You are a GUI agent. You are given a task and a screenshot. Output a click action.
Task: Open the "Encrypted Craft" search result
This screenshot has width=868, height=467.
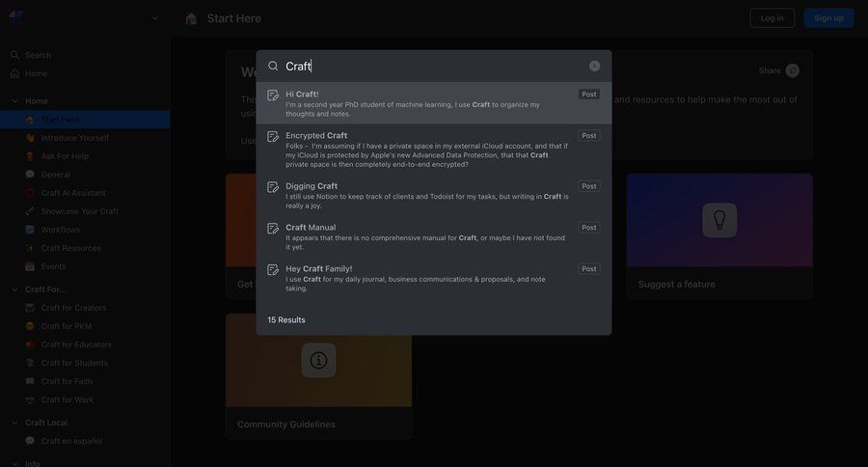pos(433,149)
